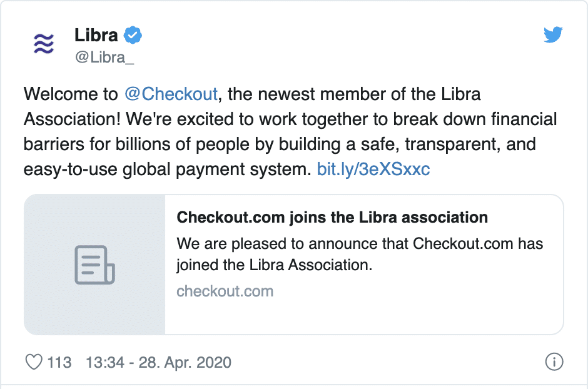588x389 pixels.
Task: Visit the checkout.com domain in the card
Action: [x=225, y=291]
